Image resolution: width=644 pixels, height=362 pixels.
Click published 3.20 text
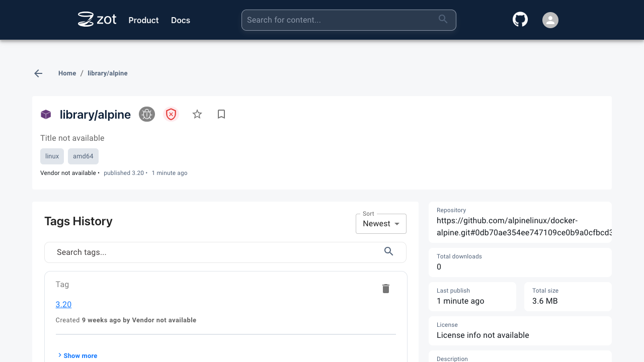click(124, 173)
